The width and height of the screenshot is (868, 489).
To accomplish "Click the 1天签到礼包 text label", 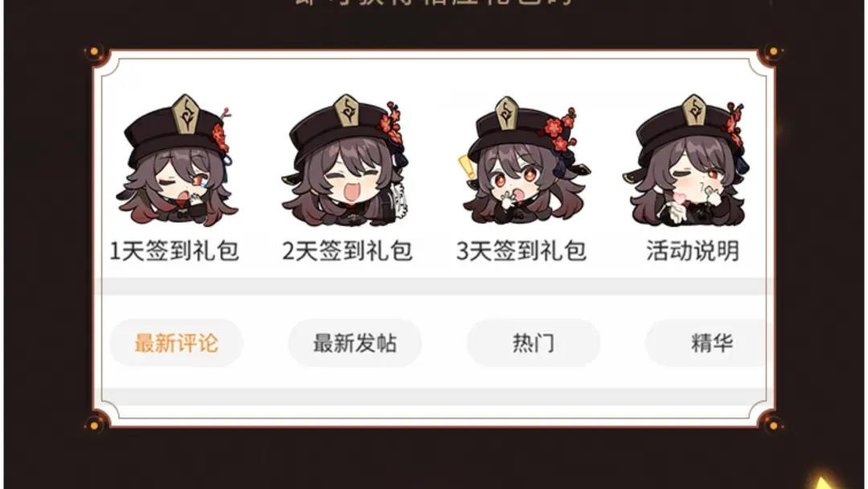I will (174, 251).
